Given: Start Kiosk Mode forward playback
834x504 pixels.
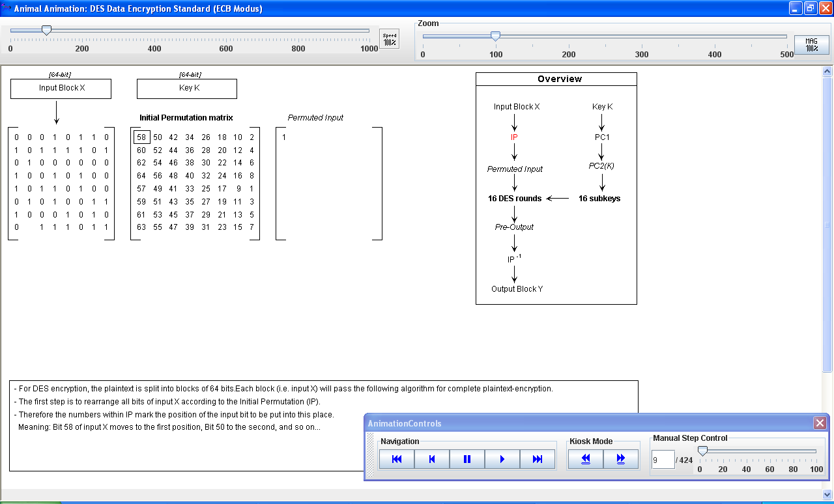Looking at the screenshot, I should (x=621, y=459).
